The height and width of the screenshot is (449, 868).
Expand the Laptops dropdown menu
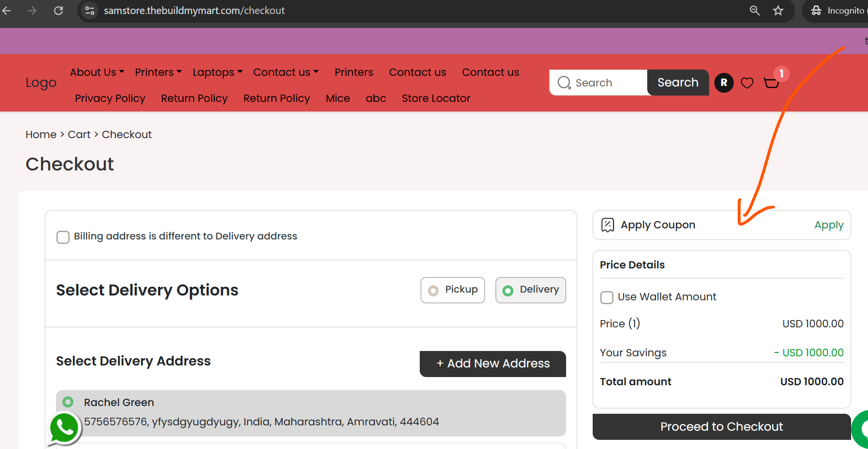click(217, 72)
